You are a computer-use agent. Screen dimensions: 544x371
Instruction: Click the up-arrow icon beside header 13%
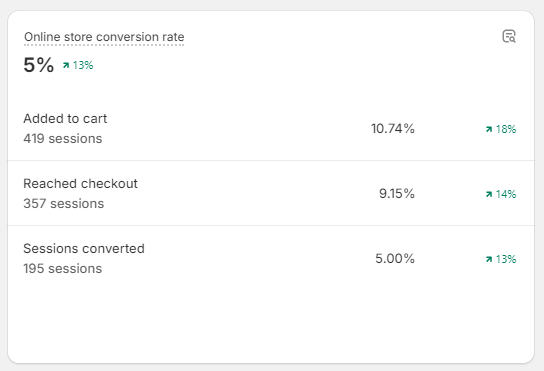(x=66, y=65)
